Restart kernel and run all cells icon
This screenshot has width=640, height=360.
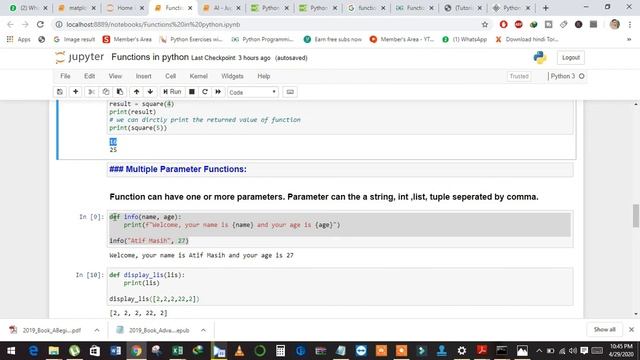click(218, 92)
